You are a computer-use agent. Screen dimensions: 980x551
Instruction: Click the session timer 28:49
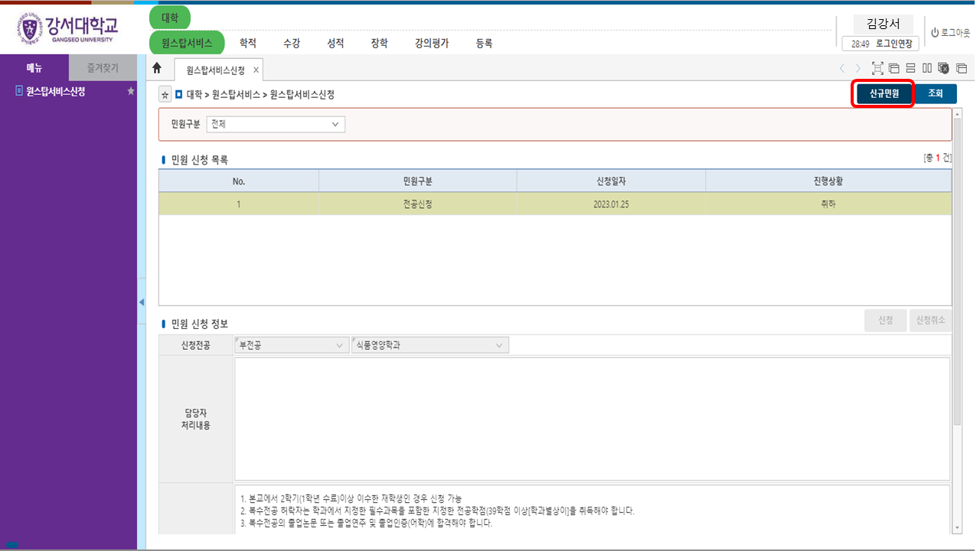point(859,44)
